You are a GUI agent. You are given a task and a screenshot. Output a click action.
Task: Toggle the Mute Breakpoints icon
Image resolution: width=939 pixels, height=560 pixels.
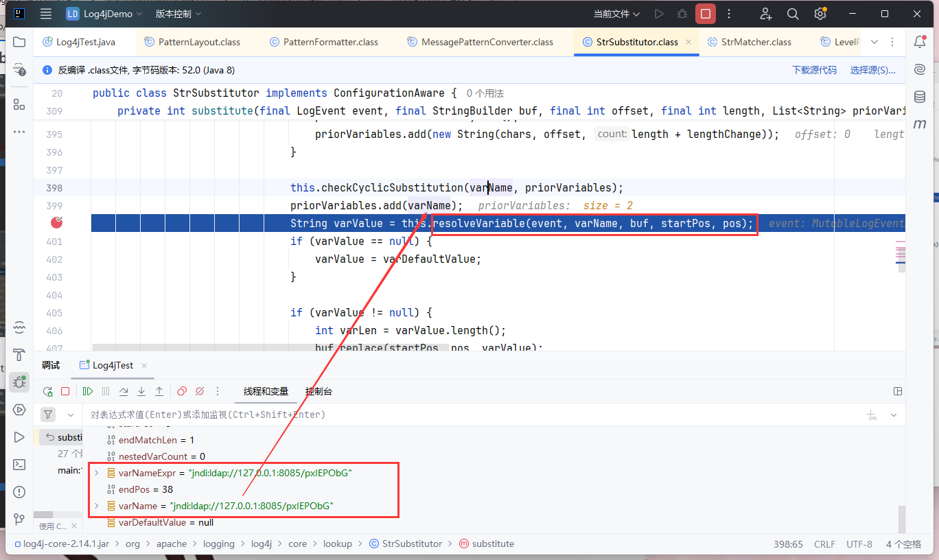pyautogui.click(x=200, y=391)
